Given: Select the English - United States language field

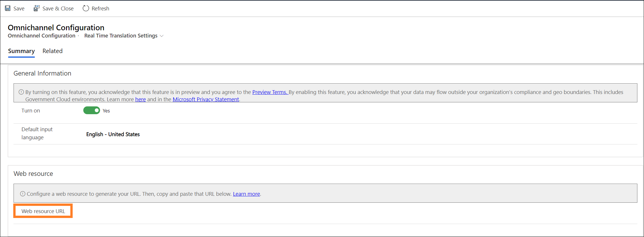Looking at the screenshot, I should click(x=113, y=134).
